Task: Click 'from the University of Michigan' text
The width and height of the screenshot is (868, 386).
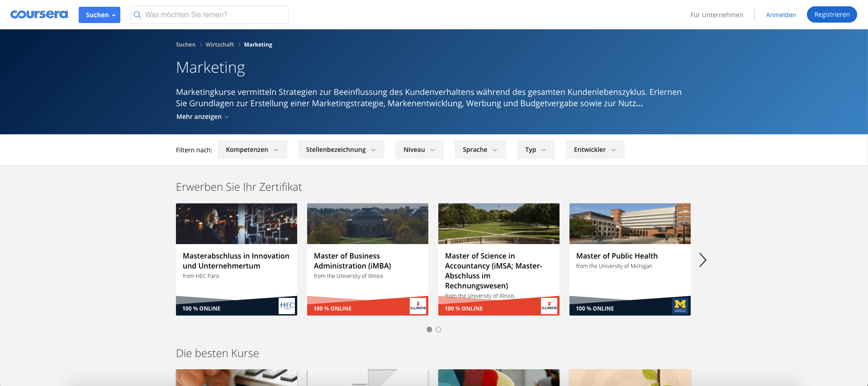Action: coord(614,266)
